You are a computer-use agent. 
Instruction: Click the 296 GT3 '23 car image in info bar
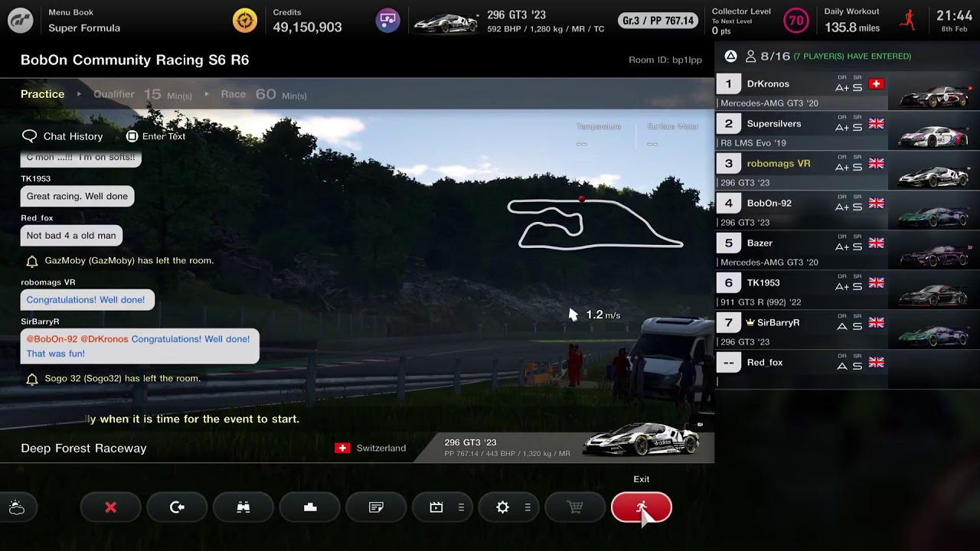(642, 439)
